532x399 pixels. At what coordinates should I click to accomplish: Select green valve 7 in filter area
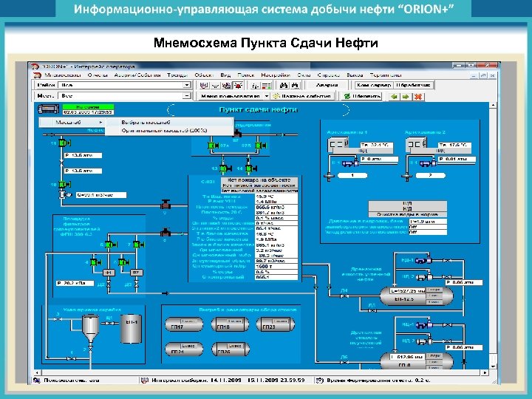click(137, 245)
